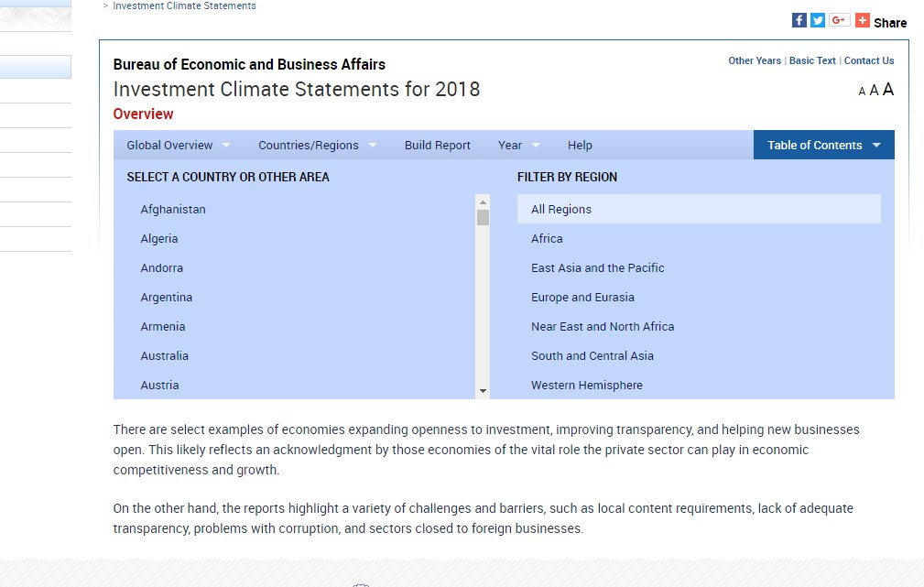Set largest text size A
This screenshot has width=924, height=587.
pyautogui.click(x=888, y=89)
